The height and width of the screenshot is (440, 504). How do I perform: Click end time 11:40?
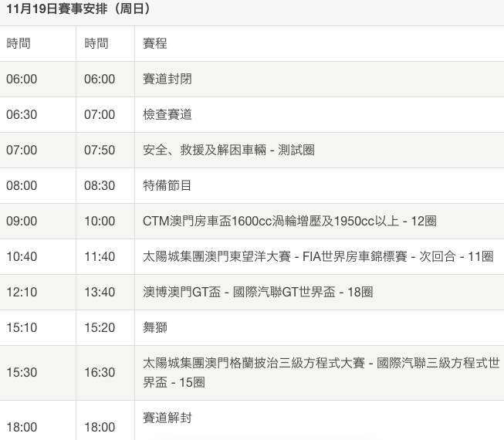(100, 256)
